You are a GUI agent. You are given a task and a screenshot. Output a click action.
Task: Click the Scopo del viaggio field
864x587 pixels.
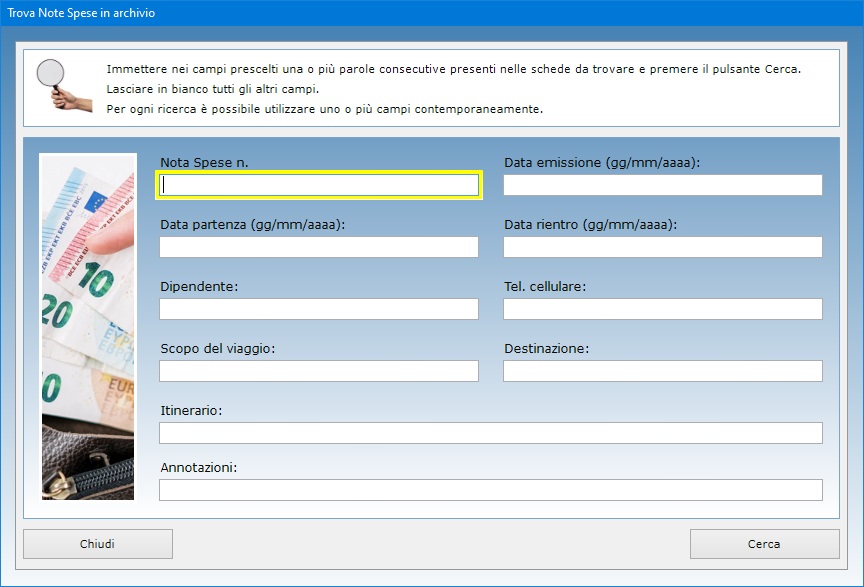click(319, 371)
